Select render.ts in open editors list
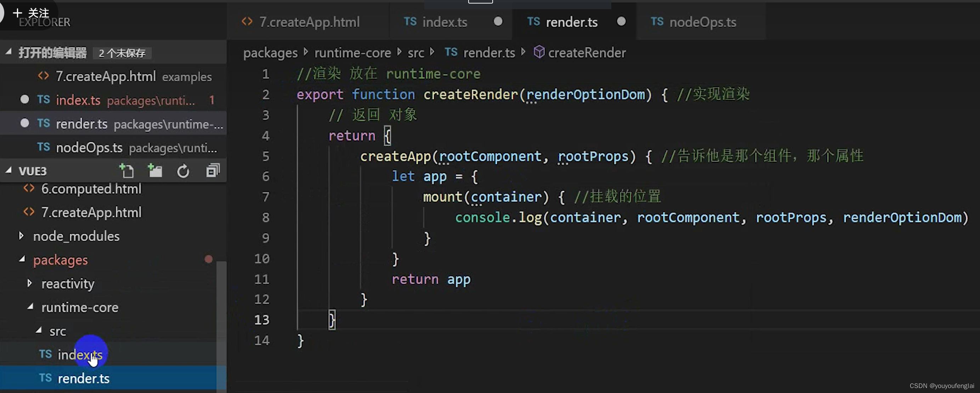This screenshot has height=393, width=980. tap(113, 123)
